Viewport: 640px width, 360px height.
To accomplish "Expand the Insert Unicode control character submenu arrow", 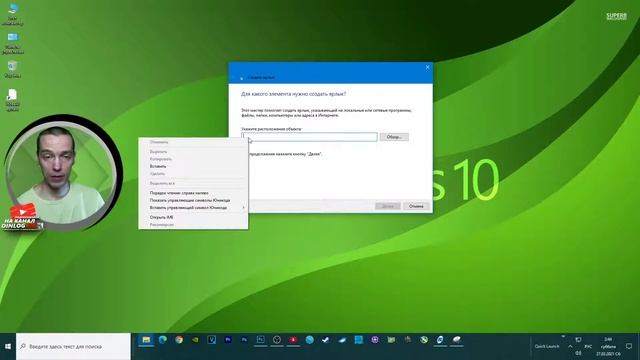I will (244, 208).
